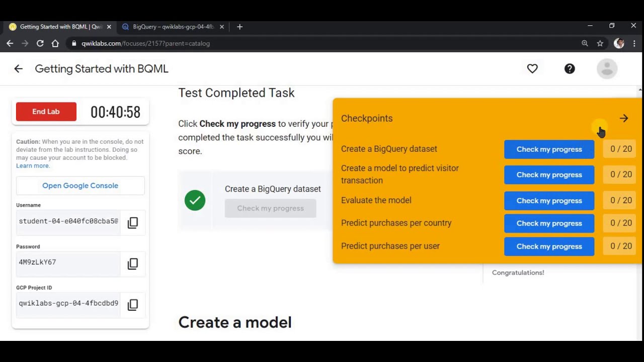This screenshot has height=362, width=644.
Task: Close the Chrome window
Action: (x=633, y=26)
